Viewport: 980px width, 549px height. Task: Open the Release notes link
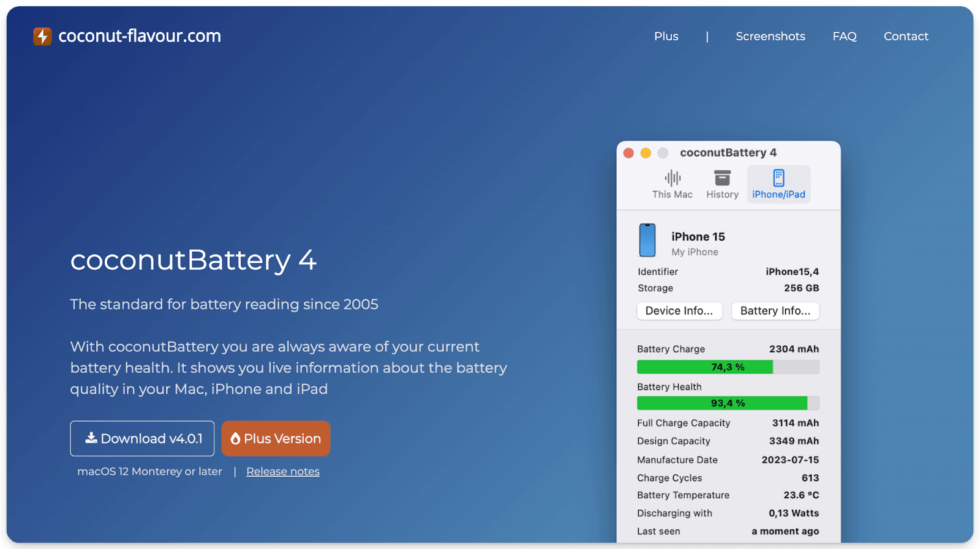tap(283, 471)
